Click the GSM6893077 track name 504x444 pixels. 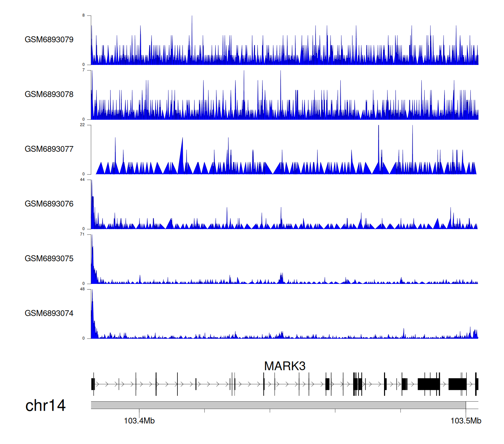click(x=49, y=149)
